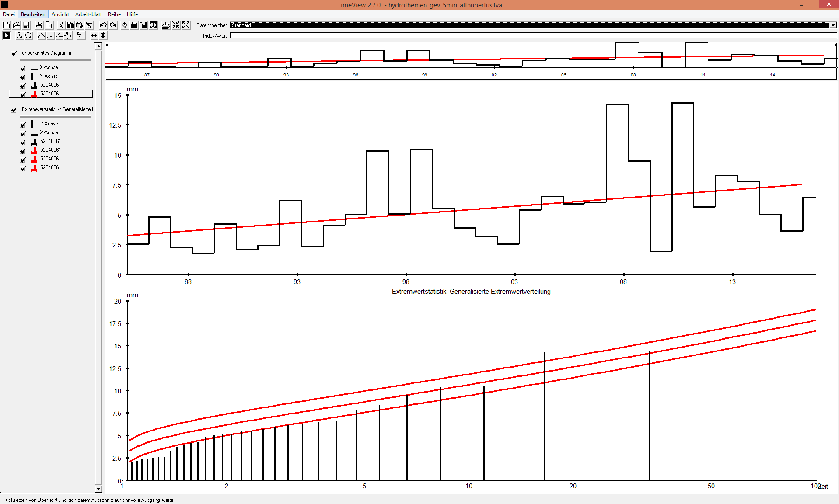
Task: Open the Bearbeiten menu
Action: point(33,14)
